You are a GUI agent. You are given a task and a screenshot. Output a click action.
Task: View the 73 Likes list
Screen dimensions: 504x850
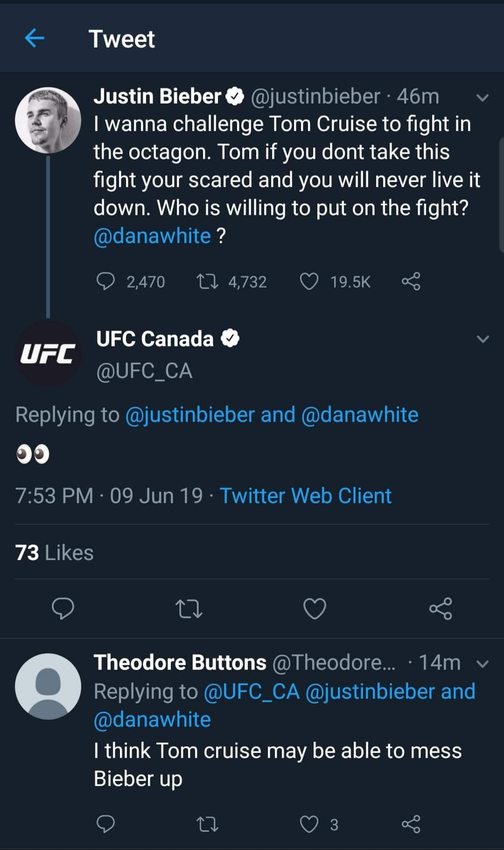(x=54, y=553)
